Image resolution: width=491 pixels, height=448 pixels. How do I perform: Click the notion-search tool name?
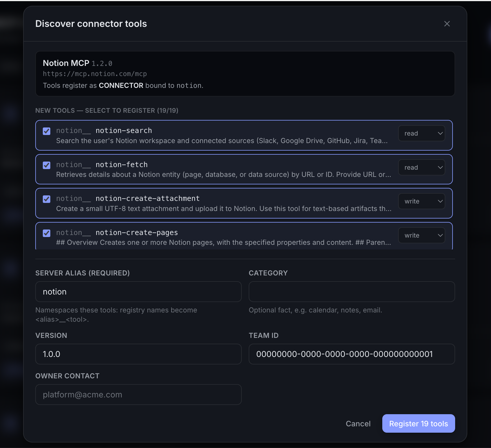coord(124,131)
